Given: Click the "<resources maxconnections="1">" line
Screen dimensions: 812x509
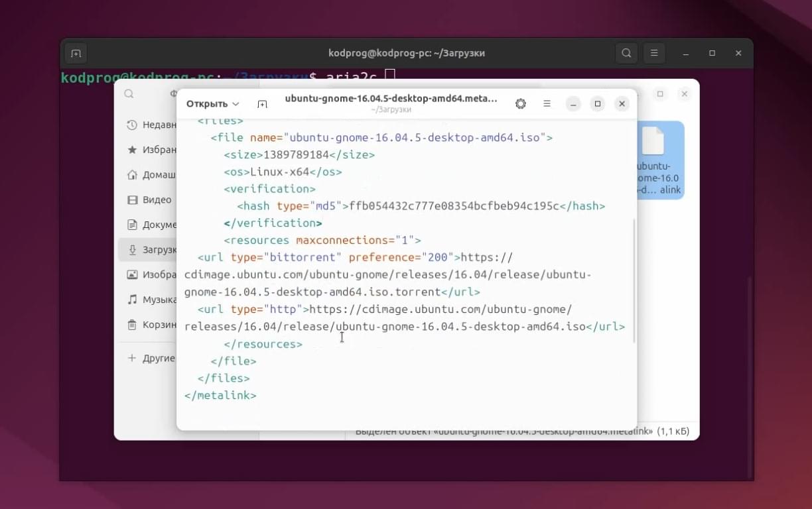Looking at the screenshot, I should click(x=322, y=240).
